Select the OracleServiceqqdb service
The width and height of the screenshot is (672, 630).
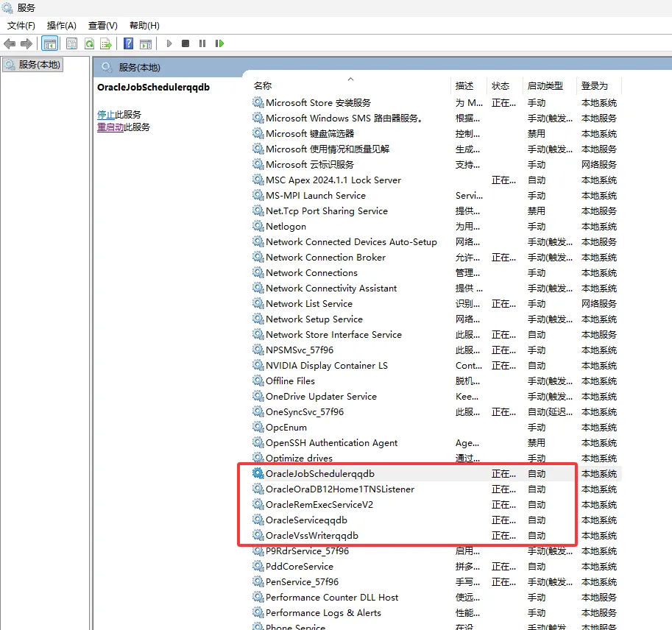coord(435,520)
